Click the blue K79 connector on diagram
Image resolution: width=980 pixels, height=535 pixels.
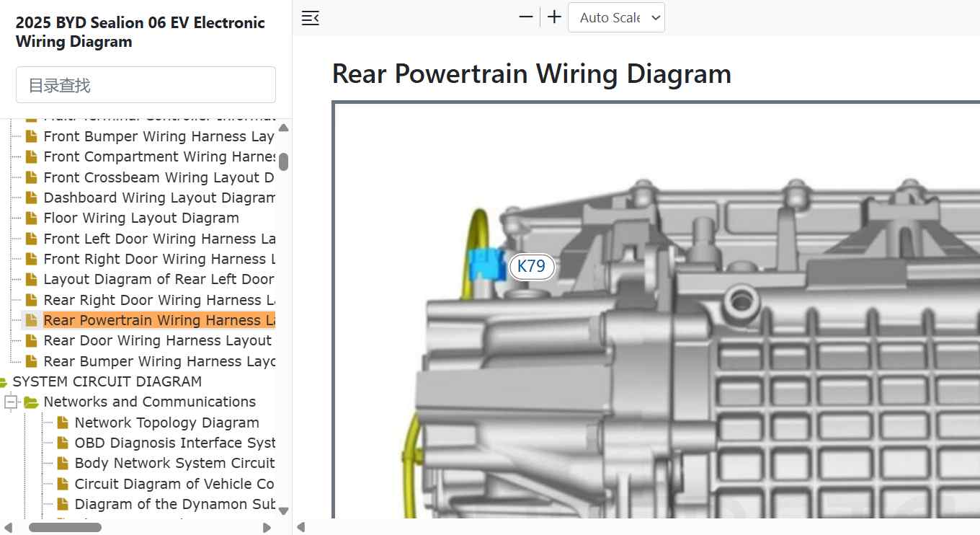pos(486,264)
